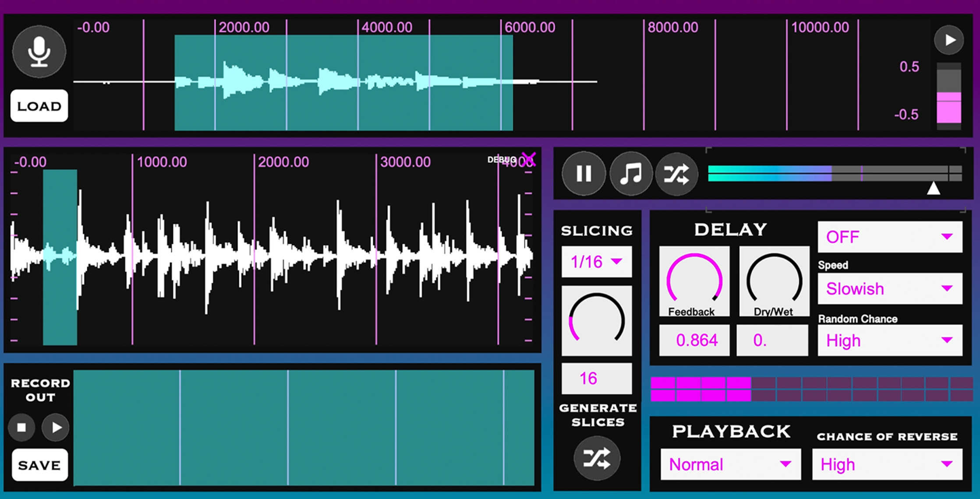Open the 1/16 slicing division dropdown
The height and width of the screenshot is (499, 980).
click(597, 262)
